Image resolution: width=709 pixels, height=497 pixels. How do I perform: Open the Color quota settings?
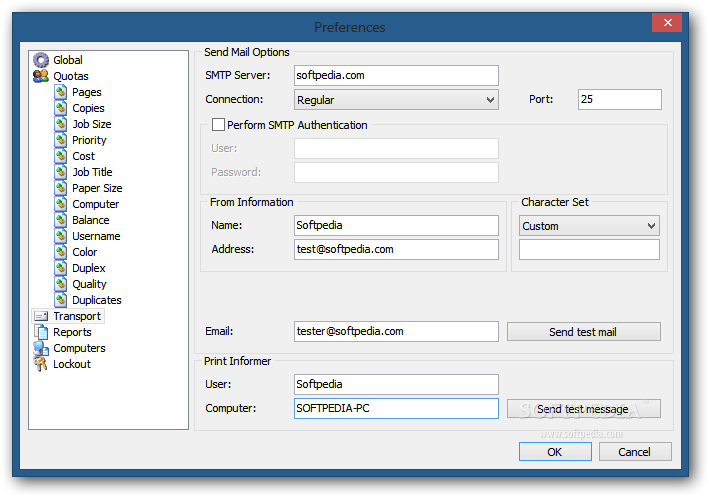[85, 252]
